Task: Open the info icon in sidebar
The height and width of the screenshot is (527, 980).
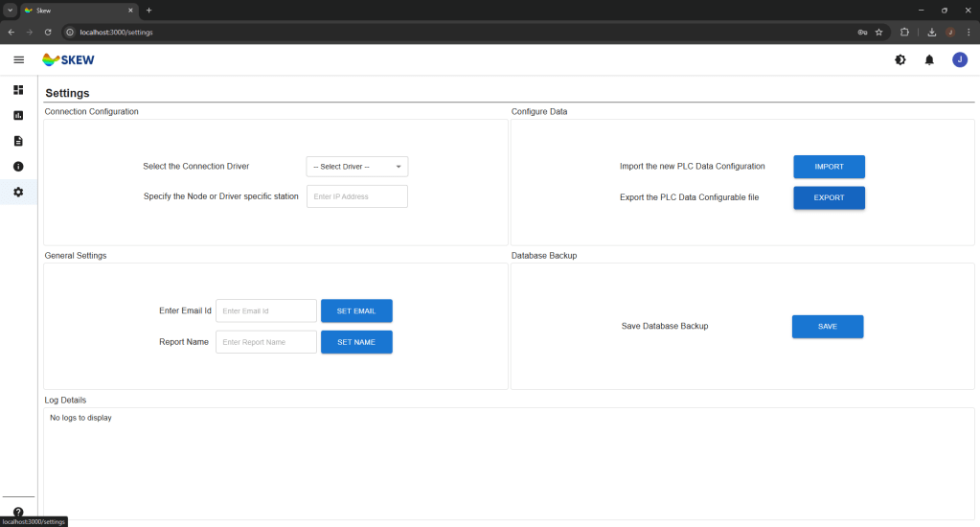Action: (18, 167)
